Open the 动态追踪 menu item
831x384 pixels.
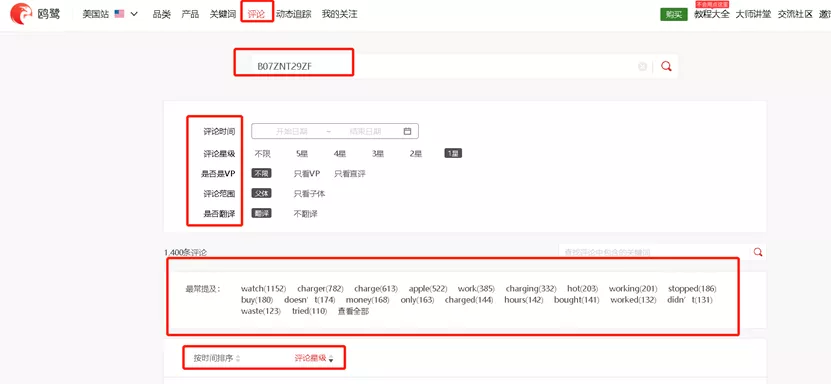[294, 14]
